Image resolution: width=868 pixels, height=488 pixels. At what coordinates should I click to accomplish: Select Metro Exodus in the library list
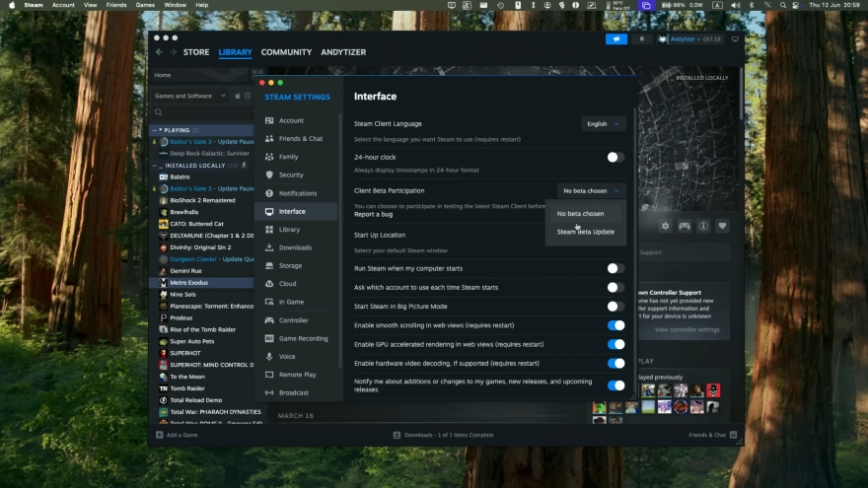[188, 283]
